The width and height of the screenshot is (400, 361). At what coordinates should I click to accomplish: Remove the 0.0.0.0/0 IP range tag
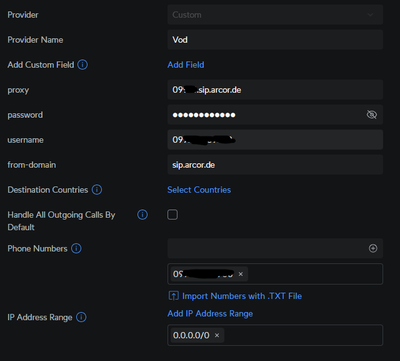tap(217, 335)
